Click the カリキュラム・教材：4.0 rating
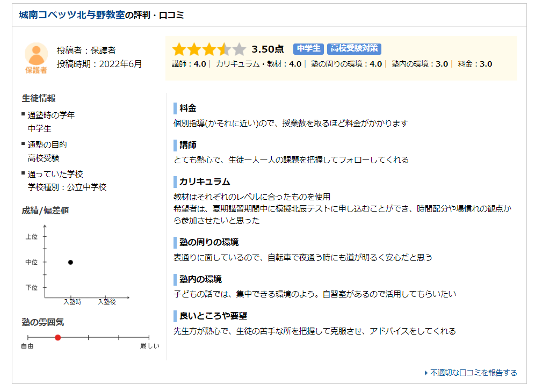Viewport: 535px width, 392px height. (258, 64)
